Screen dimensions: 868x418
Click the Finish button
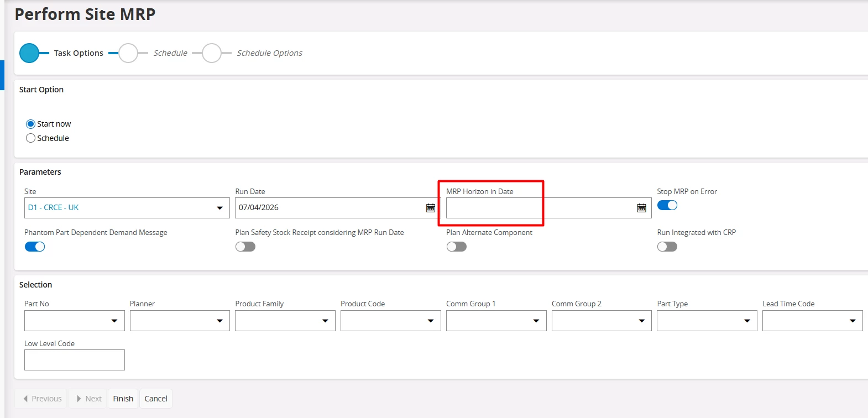point(123,399)
